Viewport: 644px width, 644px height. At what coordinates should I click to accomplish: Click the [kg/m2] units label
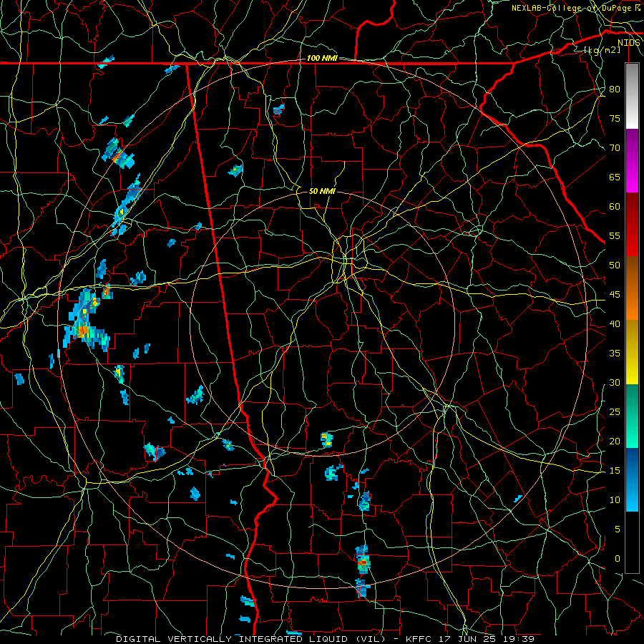coord(602,50)
